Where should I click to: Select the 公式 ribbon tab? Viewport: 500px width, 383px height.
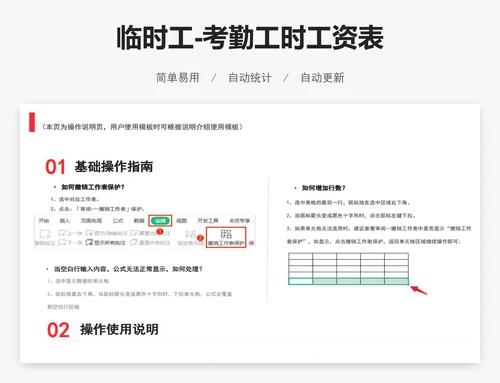(118, 221)
